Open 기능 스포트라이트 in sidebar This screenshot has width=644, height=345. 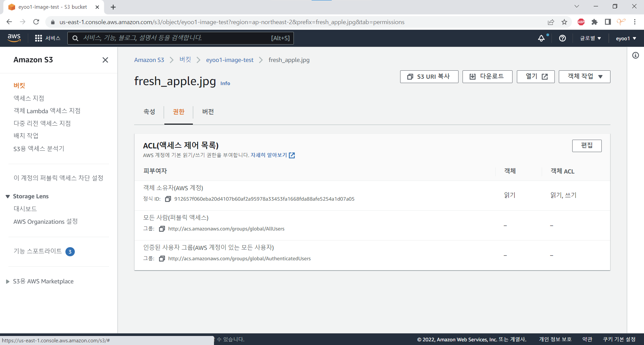tap(38, 251)
